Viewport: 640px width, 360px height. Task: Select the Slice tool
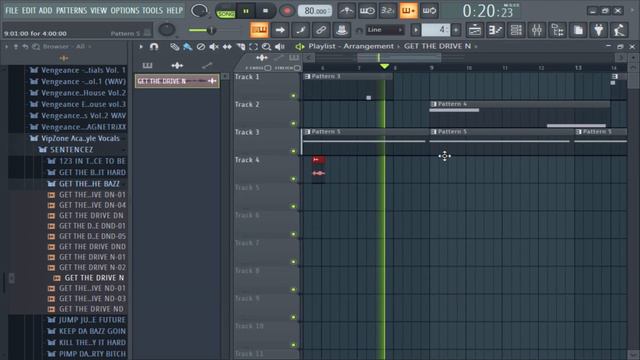240,47
